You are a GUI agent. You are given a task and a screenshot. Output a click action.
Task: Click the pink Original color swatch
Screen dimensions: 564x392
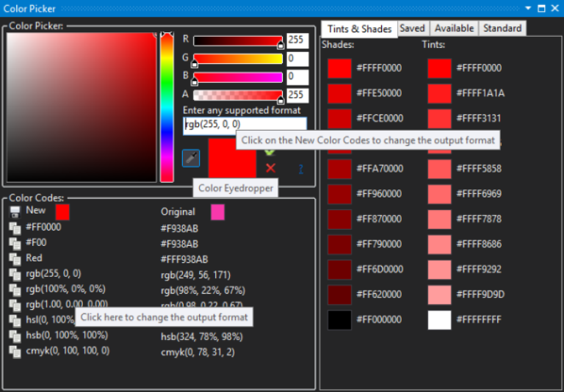point(217,212)
